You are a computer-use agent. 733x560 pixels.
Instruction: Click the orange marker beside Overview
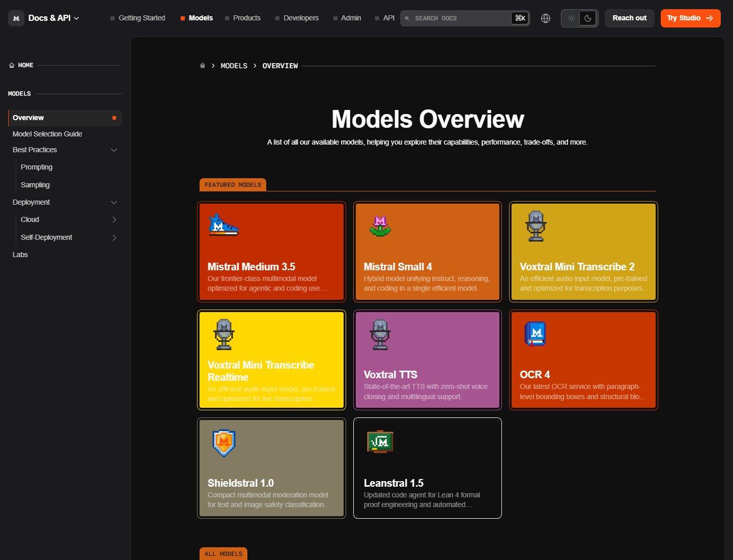(114, 118)
